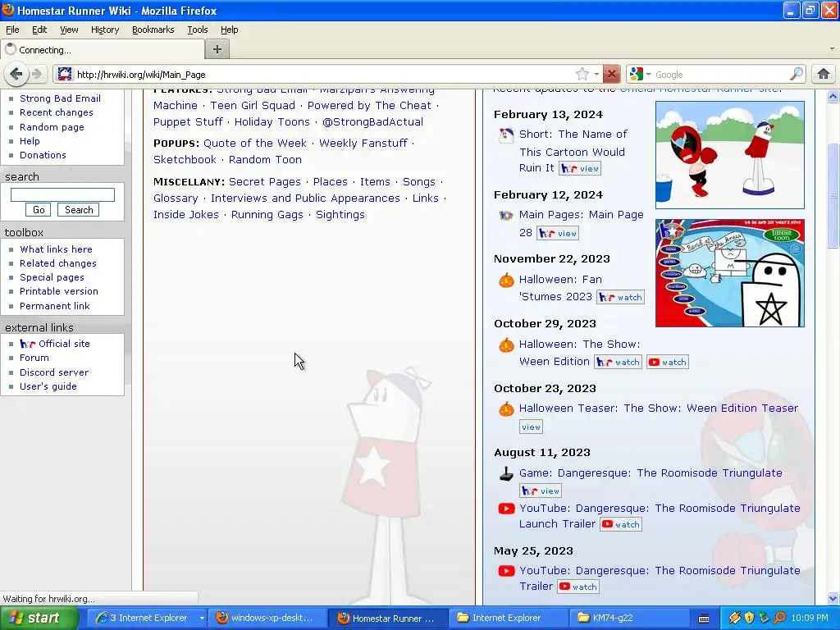
Task: Open the Teen Girl Squad link
Action: click(253, 106)
